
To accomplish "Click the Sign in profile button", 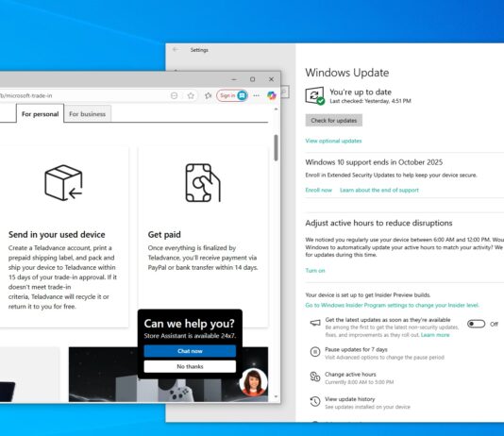I will coord(232,95).
